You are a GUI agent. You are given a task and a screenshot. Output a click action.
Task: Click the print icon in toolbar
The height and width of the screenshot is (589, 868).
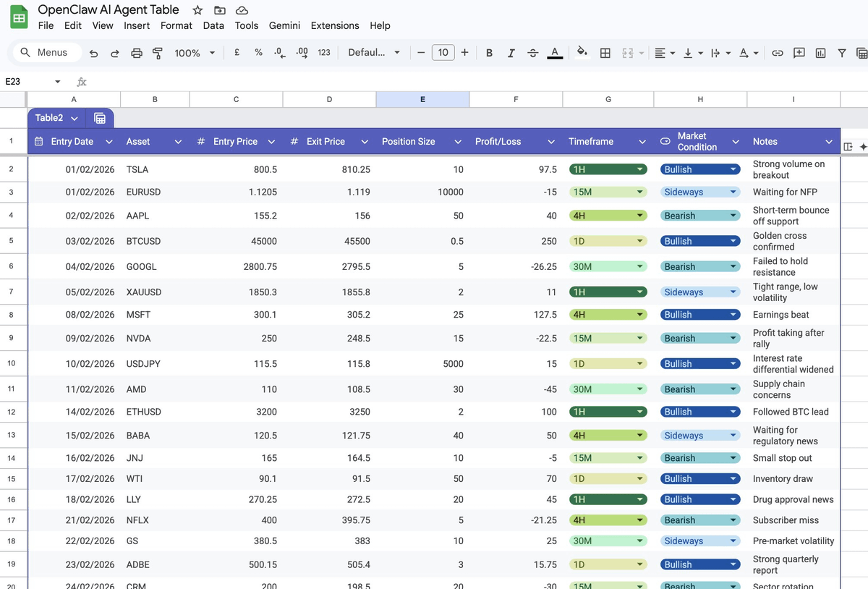136,53
